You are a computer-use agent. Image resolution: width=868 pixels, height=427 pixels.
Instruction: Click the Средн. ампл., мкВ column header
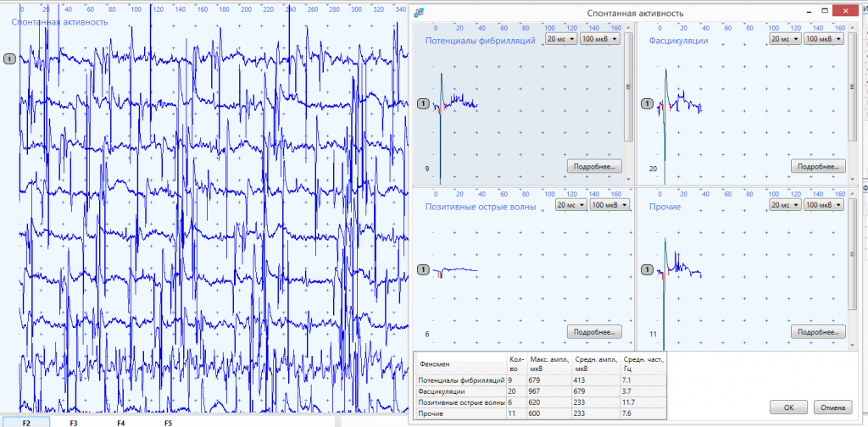(596, 364)
